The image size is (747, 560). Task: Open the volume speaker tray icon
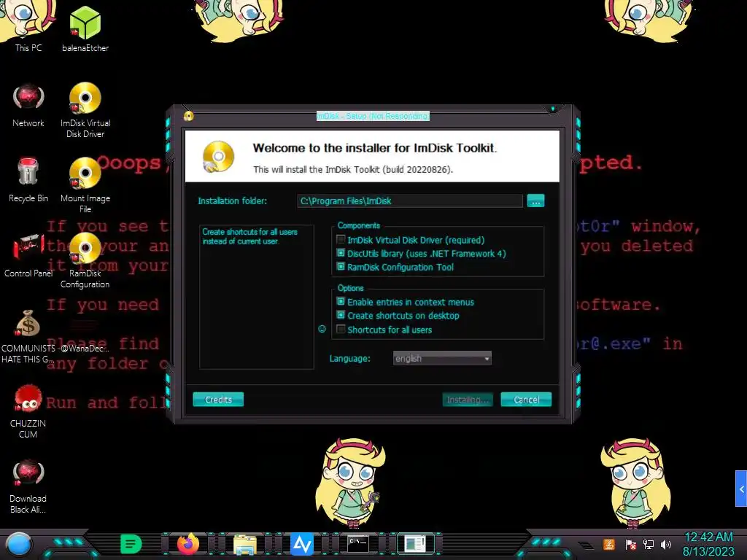tap(666, 544)
